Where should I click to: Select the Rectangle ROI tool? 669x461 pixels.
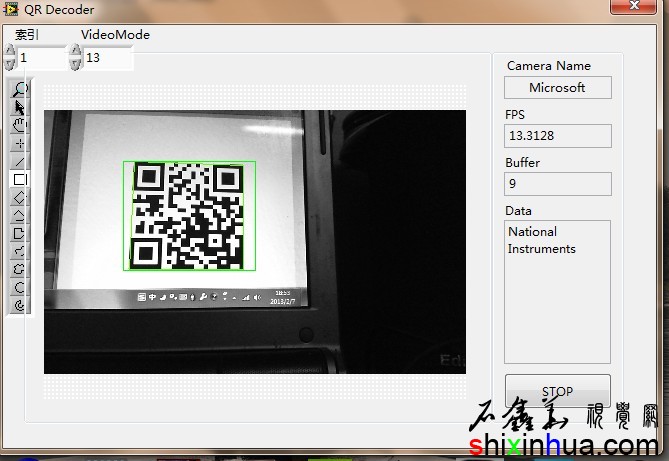tap(19, 179)
